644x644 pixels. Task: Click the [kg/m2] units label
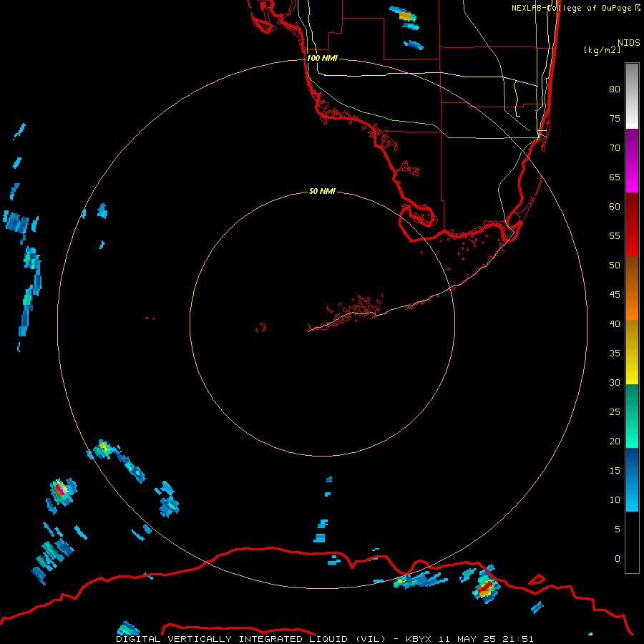(602, 50)
